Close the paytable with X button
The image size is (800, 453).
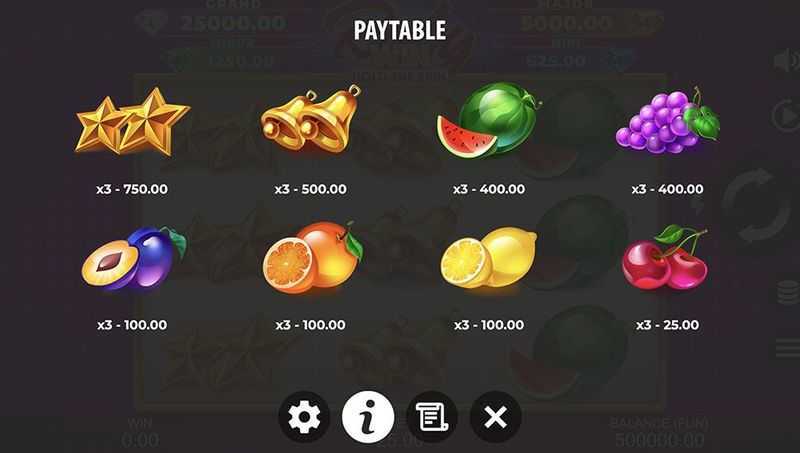pos(495,417)
